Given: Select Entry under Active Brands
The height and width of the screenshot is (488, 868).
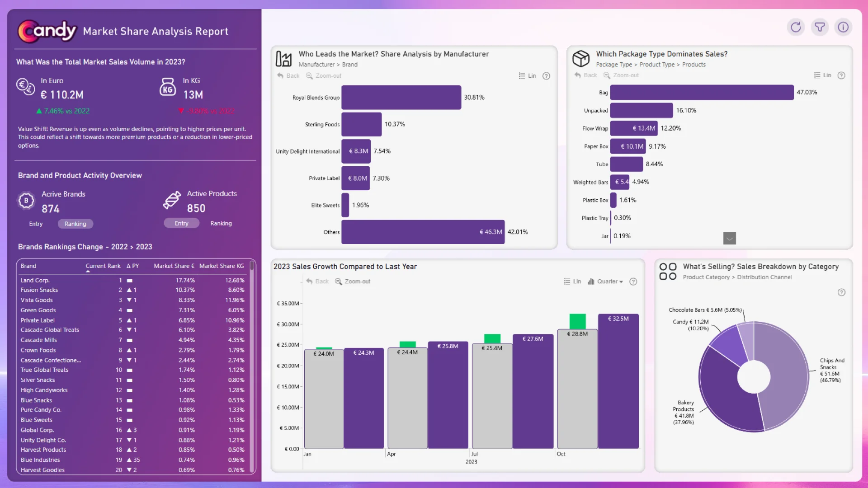Looking at the screenshot, I should (x=36, y=224).
